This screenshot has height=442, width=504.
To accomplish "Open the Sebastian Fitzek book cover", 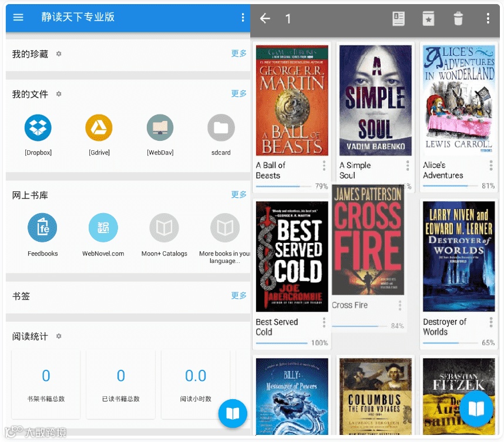I will [x=459, y=396].
